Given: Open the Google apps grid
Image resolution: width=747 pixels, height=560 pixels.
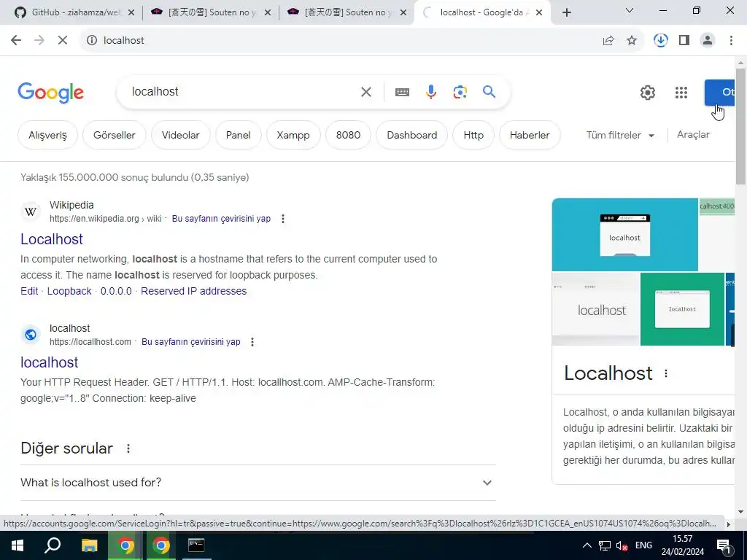Looking at the screenshot, I should pos(681,93).
